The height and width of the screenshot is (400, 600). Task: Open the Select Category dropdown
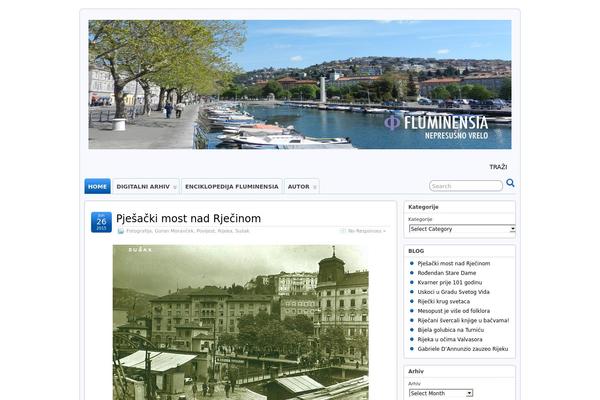(x=461, y=229)
